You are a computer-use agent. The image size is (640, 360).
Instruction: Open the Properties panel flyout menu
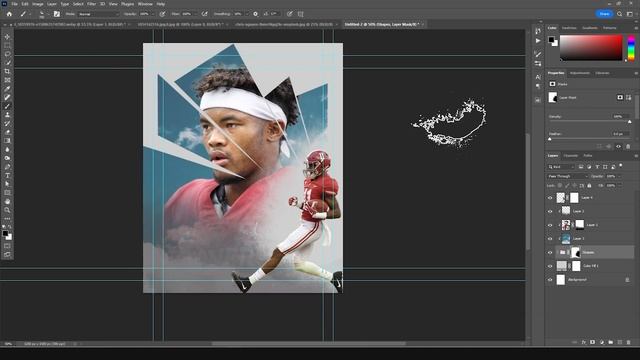636,73
